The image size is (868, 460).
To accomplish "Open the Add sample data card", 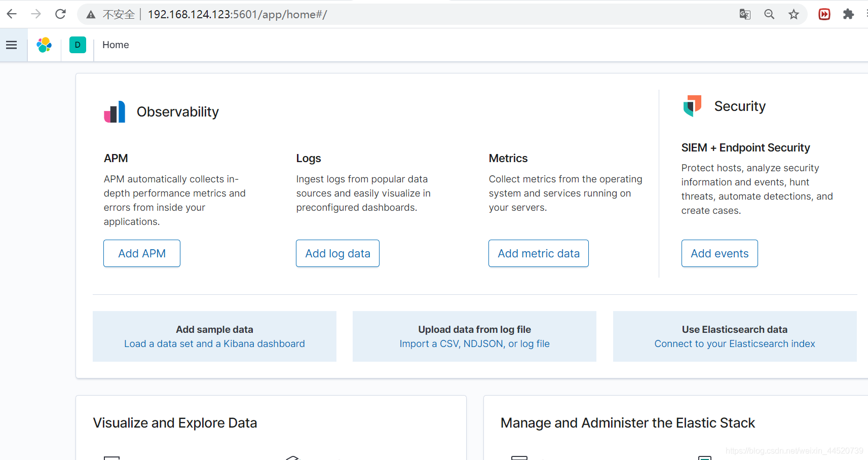I will (x=214, y=336).
